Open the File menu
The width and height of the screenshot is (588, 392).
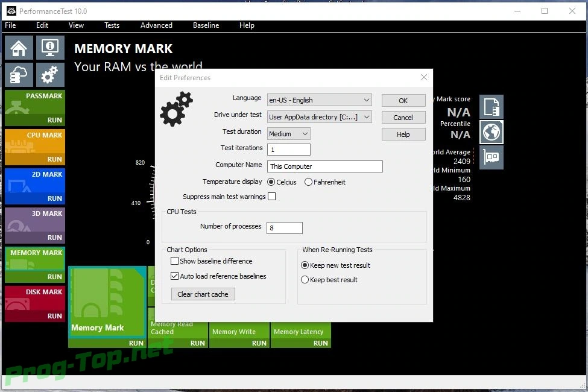pyautogui.click(x=10, y=25)
